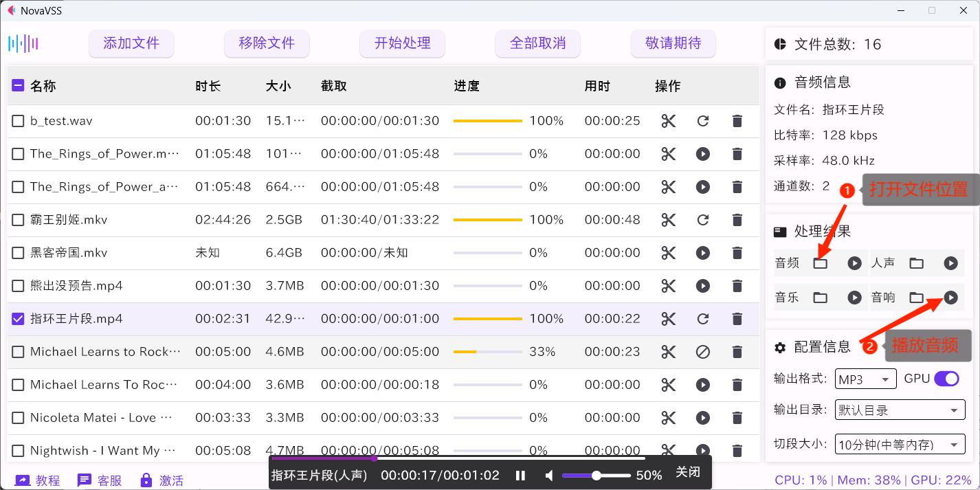Open the 教程 tutorial menu
Image resolution: width=980 pixels, height=490 pixels.
click(38, 480)
